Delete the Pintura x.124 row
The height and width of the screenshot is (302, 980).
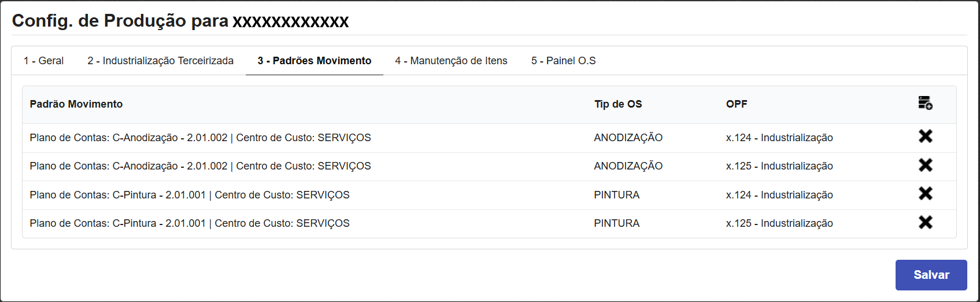coord(925,194)
